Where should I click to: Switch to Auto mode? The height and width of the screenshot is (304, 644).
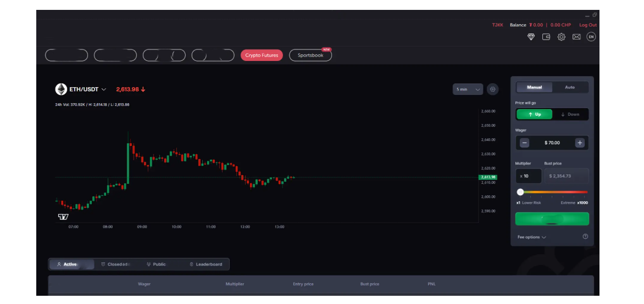(x=570, y=87)
